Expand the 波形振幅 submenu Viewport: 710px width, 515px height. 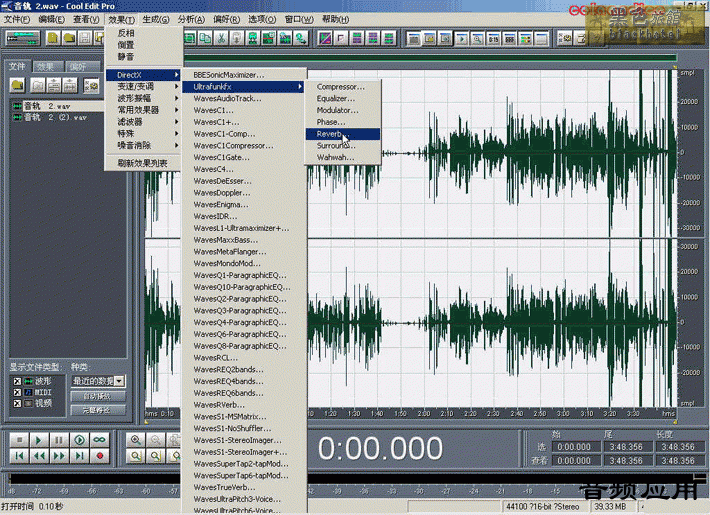[143, 98]
